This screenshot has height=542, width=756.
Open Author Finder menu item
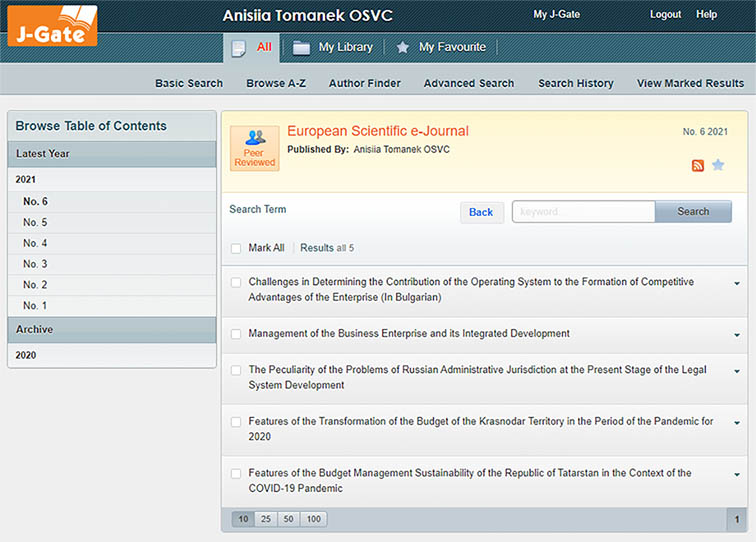point(364,83)
